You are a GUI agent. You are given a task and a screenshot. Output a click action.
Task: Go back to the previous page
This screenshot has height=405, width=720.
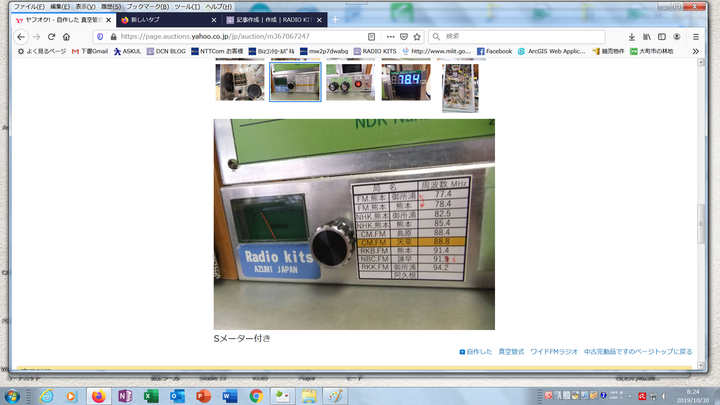pos(21,36)
